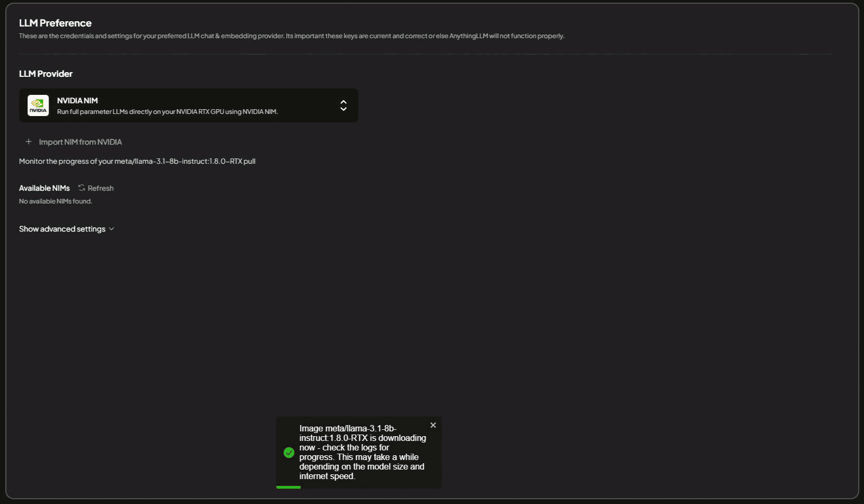This screenshot has height=504, width=864.
Task: Click the green notification progress bar
Action: pos(288,487)
